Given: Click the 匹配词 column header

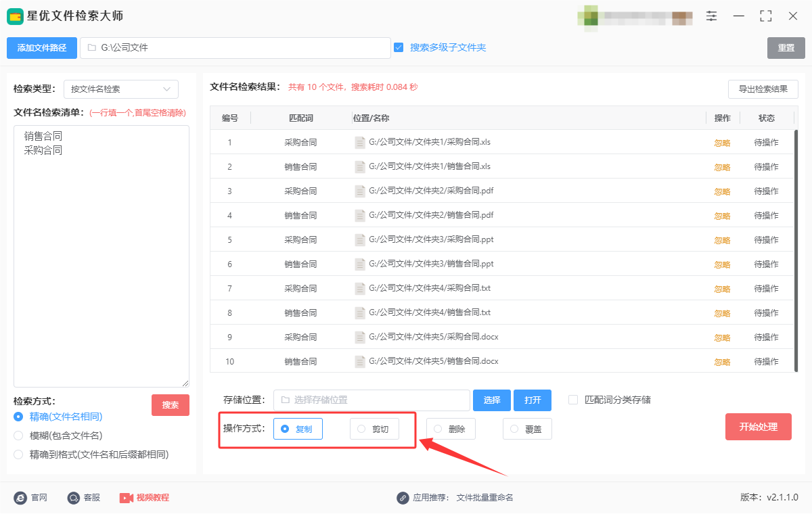Looking at the screenshot, I should click(x=300, y=118).
